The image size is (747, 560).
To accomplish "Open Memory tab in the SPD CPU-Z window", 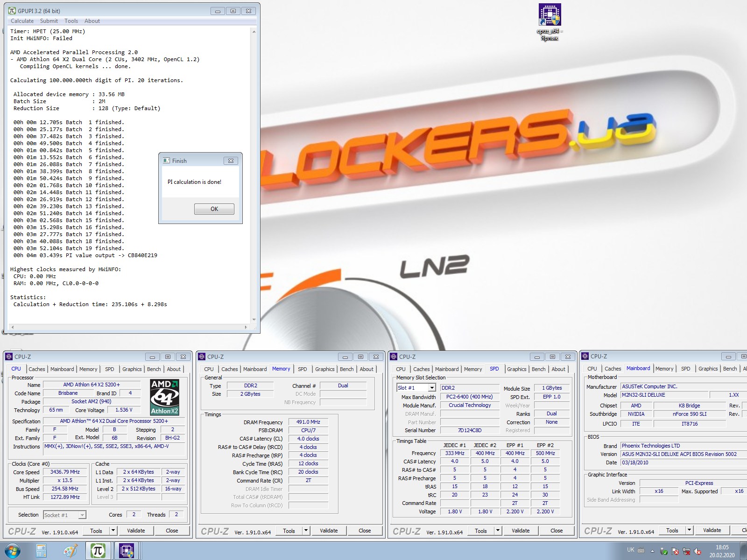I will coord(473,369).
